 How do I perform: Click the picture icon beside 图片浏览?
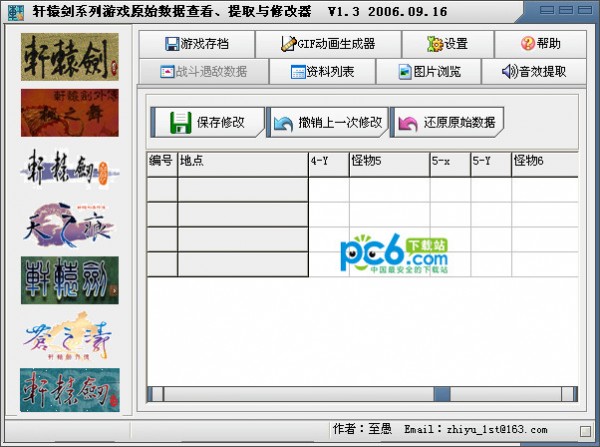[x=405, y=72]
